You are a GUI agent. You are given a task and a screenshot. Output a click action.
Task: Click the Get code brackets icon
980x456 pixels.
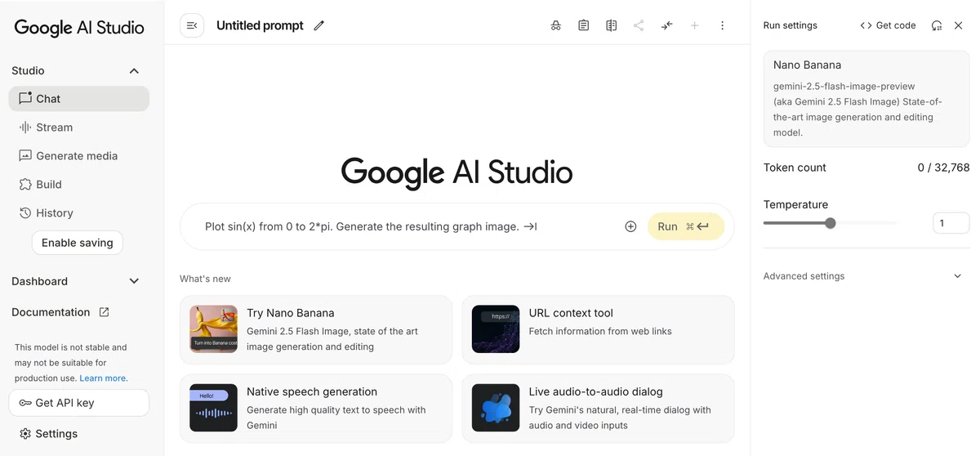click(x=866, y=25)
